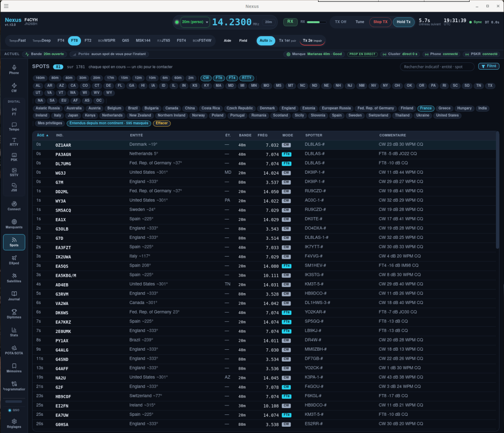Screen dimensions: 504x433
Task: Open Réglages settings gear
Action: point(14,423)
